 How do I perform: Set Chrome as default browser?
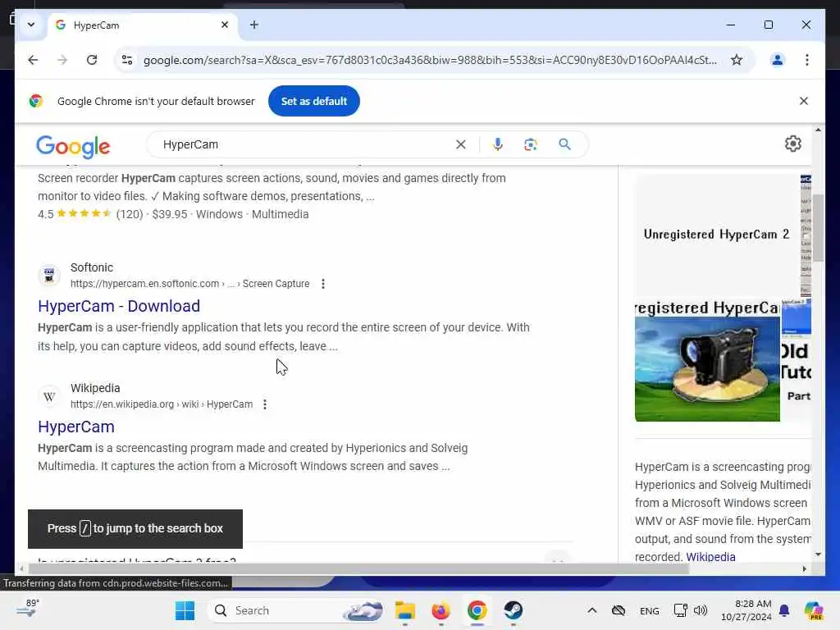pos(314,101)
